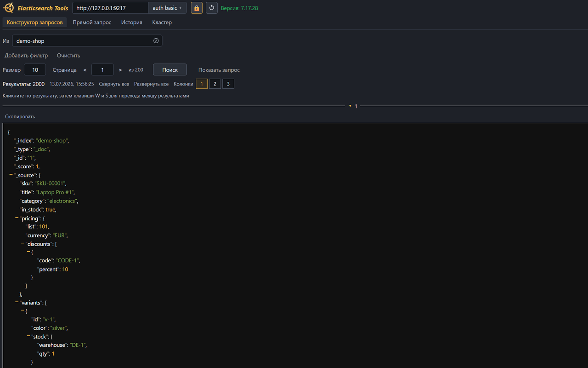Open the Прямой запрос tab
This screenshot has width=588, height=368.
(x=92, y=22)
